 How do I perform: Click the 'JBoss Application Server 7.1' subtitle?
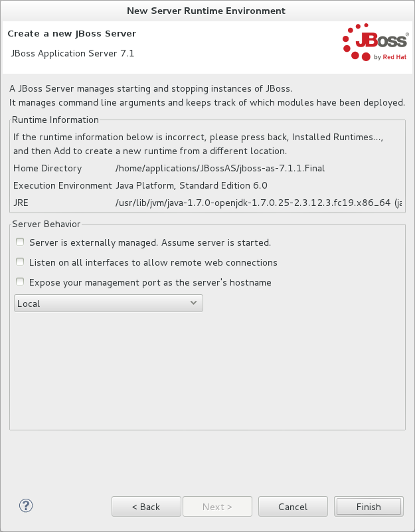(x=73, y=53)
